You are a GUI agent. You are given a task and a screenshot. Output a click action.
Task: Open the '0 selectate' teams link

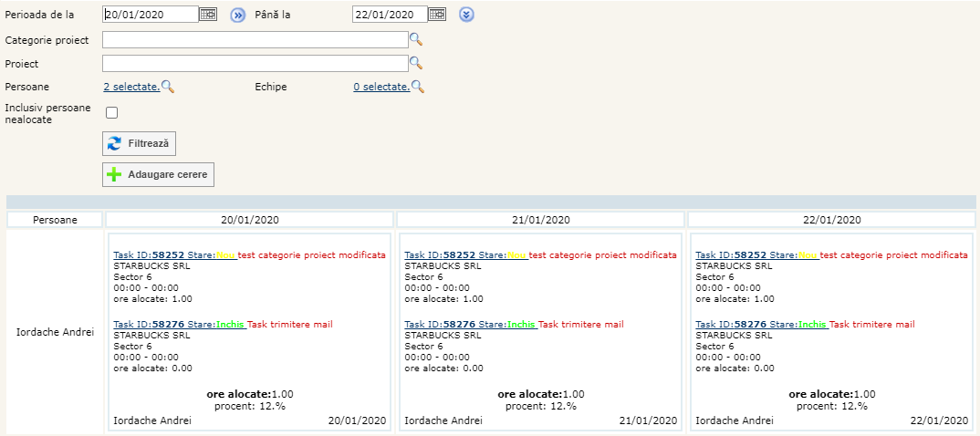tap(381, 87)
